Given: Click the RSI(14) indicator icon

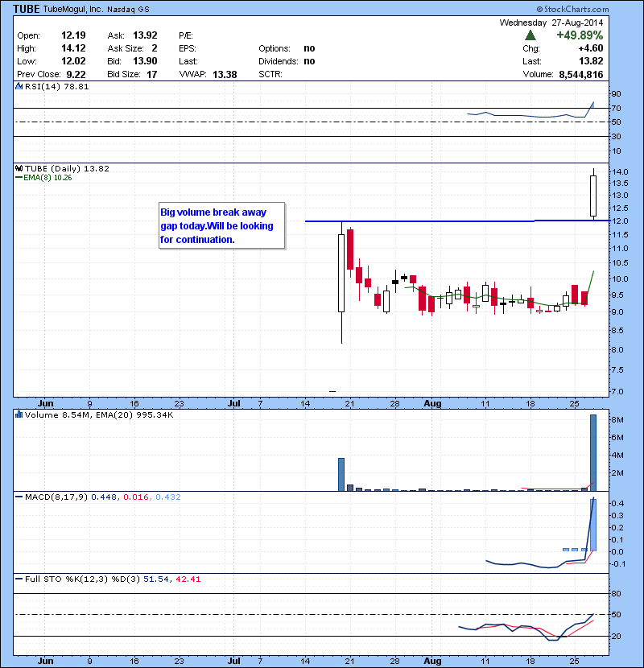Looking at the screenshot, I should coord(19,86).
